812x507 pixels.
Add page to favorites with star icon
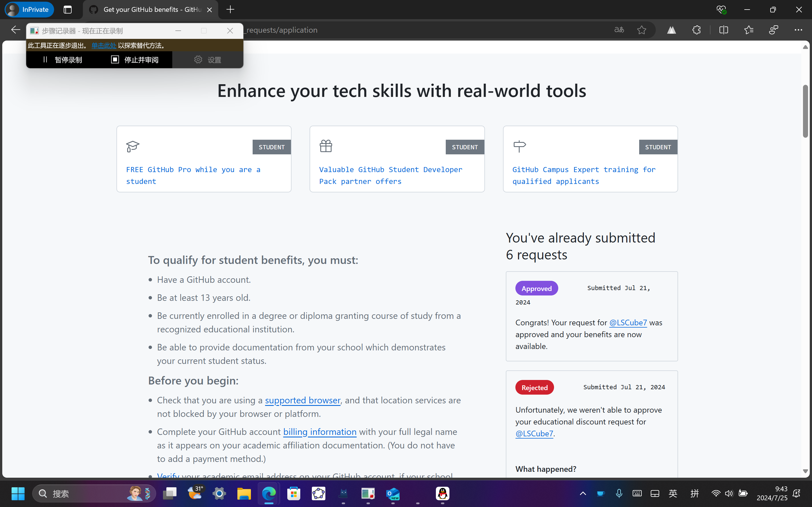[x=641, y=30]
